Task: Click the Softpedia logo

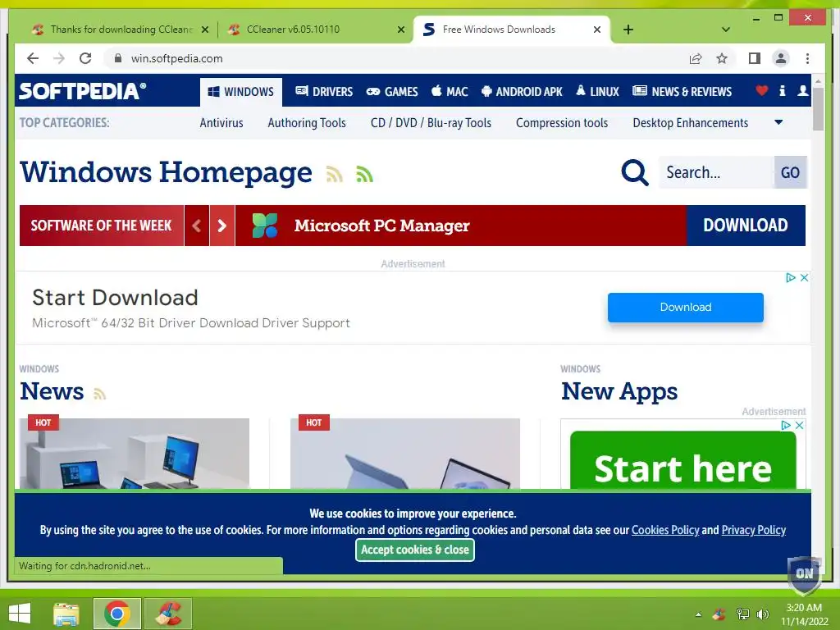Action: (83, 91)
